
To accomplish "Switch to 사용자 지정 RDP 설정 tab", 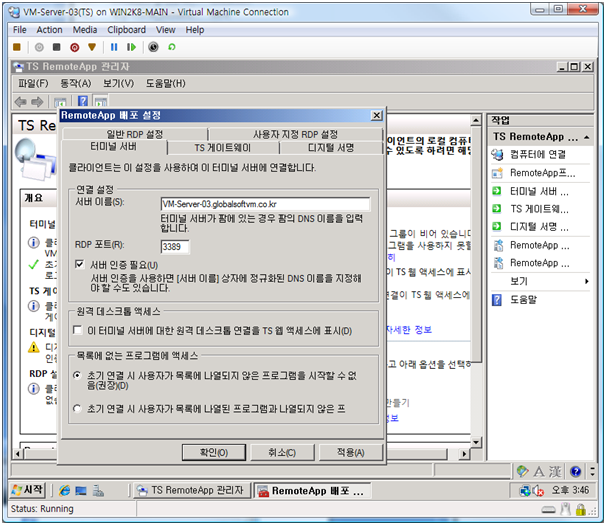I will pos(295,134).
